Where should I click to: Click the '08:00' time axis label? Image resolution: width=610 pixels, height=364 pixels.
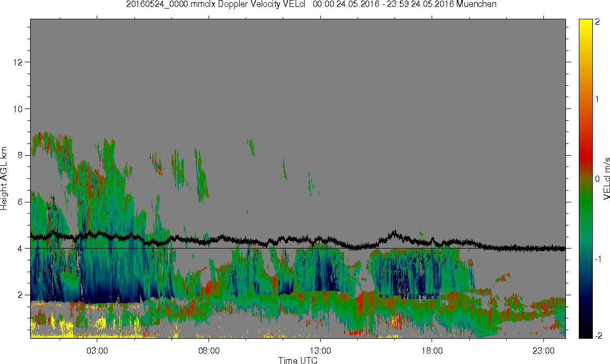click(209, 351)
